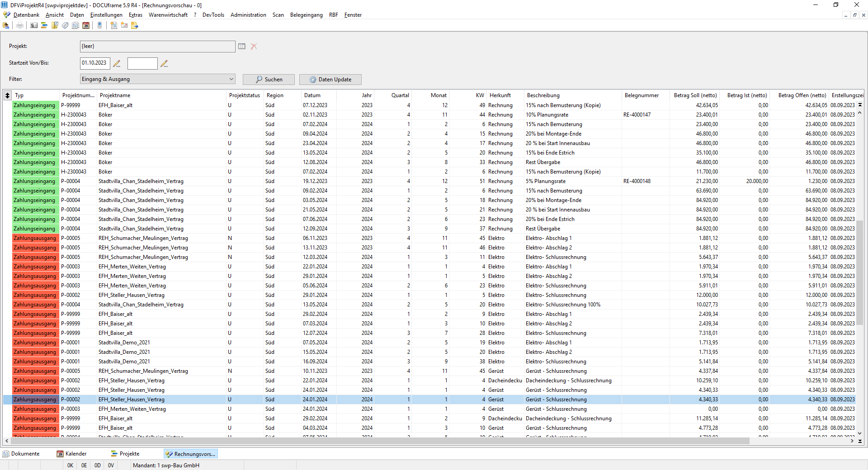Clear the Projekt field with the red X
This screenshot has width=868, height=470.
(x=254, y=47)
